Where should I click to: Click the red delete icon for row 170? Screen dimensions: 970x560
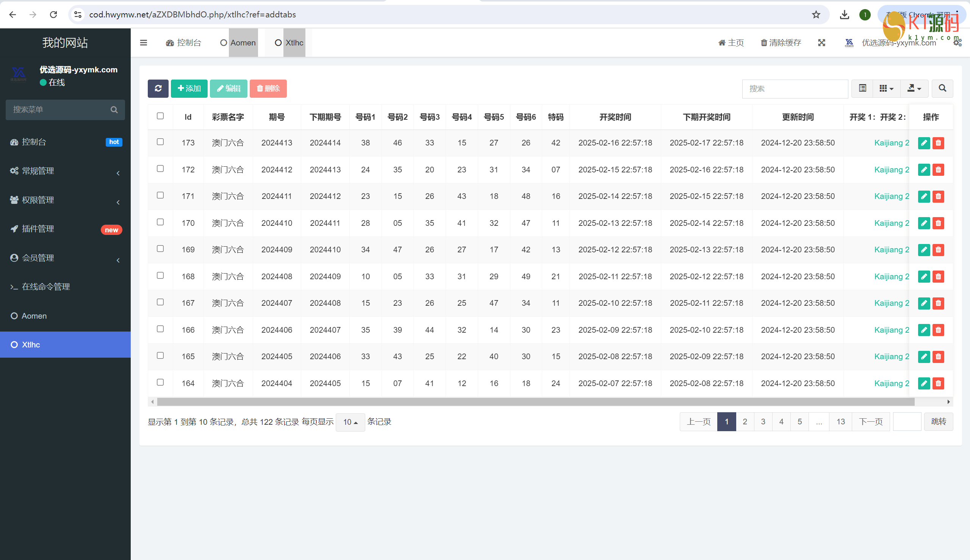coord(938,223)
